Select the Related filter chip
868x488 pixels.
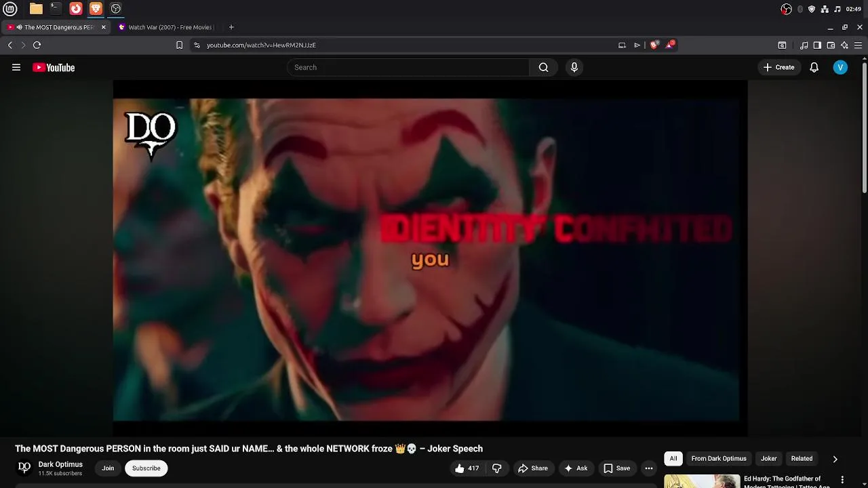coord(802,459)
